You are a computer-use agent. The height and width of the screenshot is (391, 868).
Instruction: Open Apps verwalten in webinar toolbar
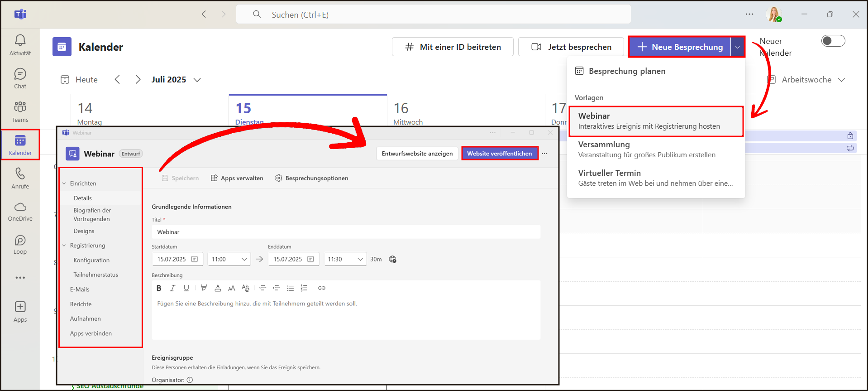(x=237, y=178)
